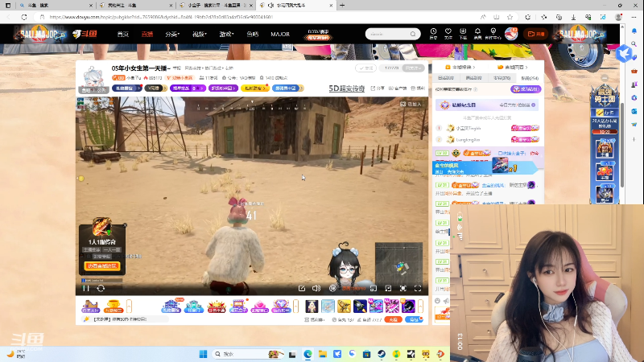Expand the left activity group arrow
644x362 pixels.
[x=129, y=306]
